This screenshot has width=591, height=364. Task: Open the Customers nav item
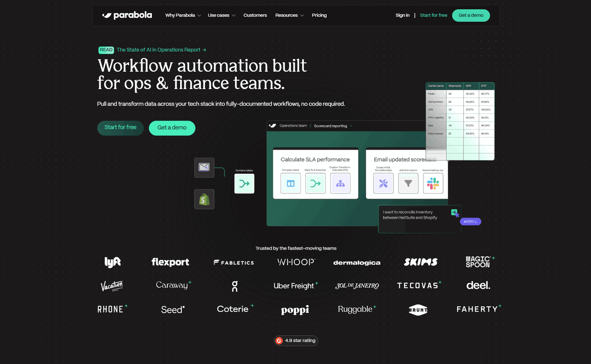pyautogui.click(x=255, y=15)
